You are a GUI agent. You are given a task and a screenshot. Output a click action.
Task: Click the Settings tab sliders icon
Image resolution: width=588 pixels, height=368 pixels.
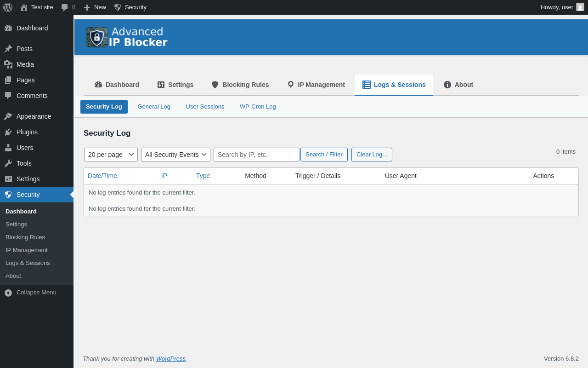tap(161, 85)
